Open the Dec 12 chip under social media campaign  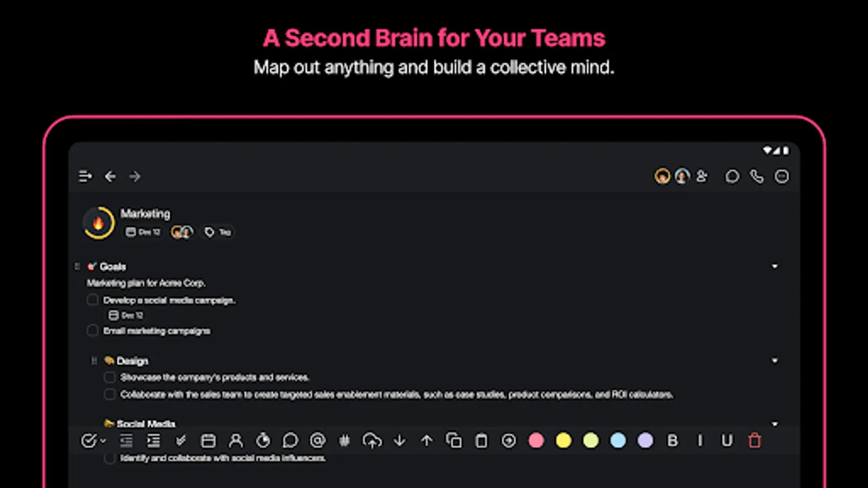126,315
